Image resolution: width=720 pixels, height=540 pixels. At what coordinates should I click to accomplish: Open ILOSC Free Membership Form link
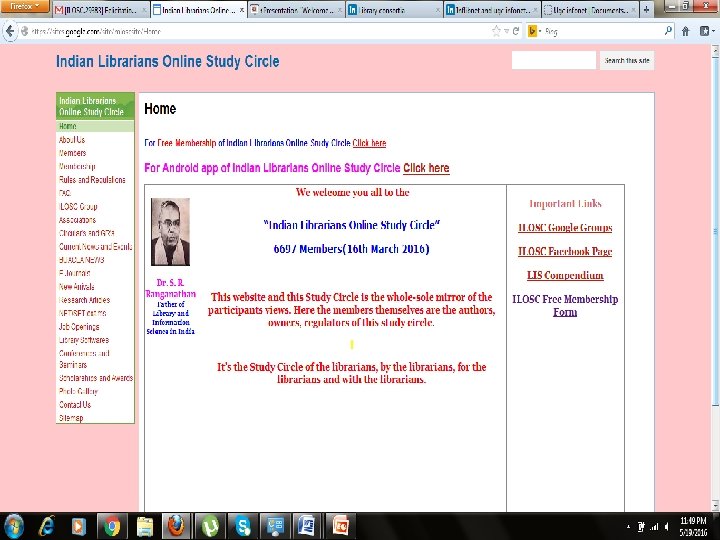565,306
